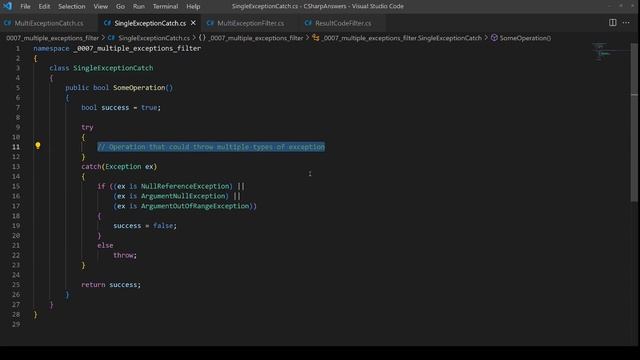
Task: Switch to the MultiExceptionFilter.cs tab
Action: click(x=250, y=23)
